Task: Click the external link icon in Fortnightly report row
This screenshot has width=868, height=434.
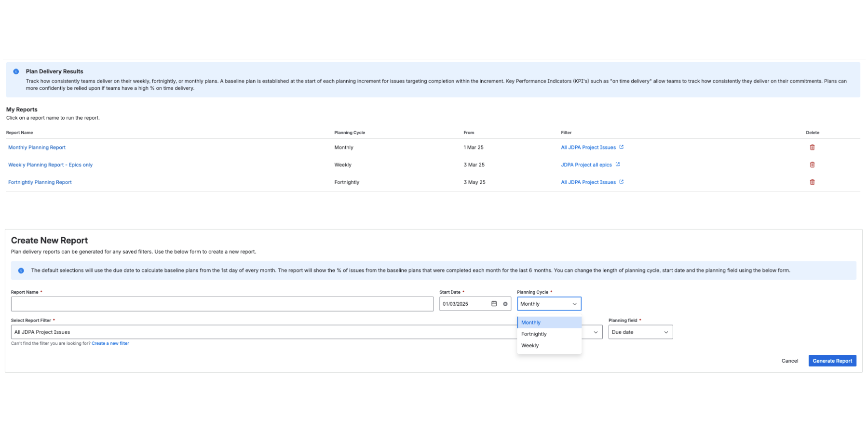Action: pyautogui.click(x=621, y=182)
